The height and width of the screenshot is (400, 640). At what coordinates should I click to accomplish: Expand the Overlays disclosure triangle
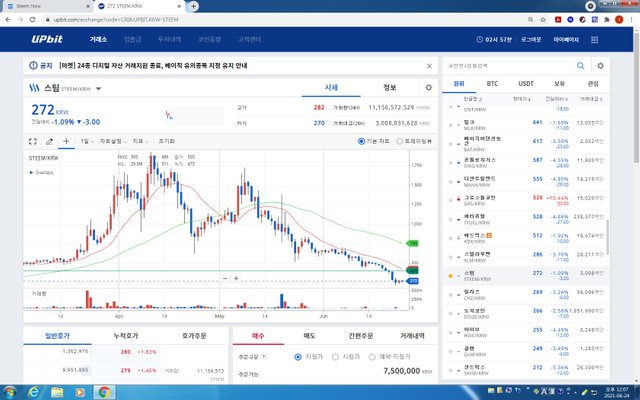click(x=31, y=173)
